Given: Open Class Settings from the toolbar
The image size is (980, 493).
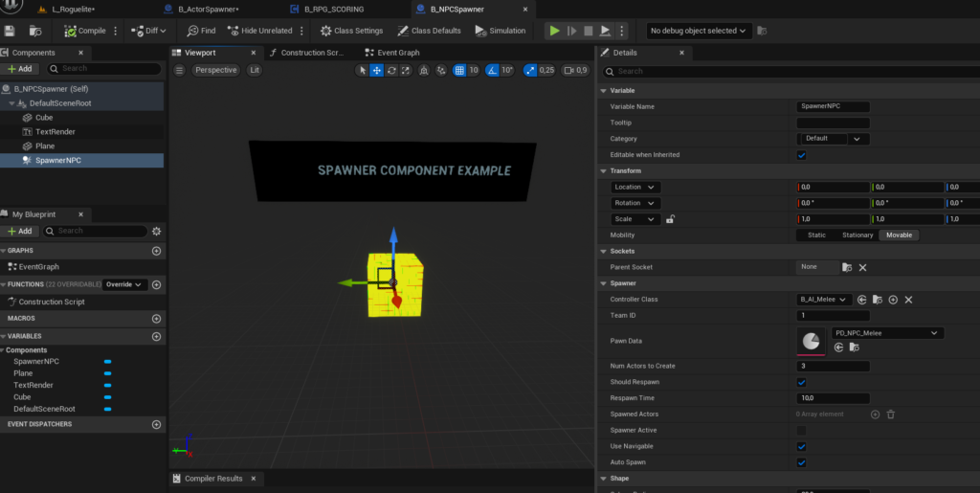Looking at the screenshot, I should coord(352,31).
